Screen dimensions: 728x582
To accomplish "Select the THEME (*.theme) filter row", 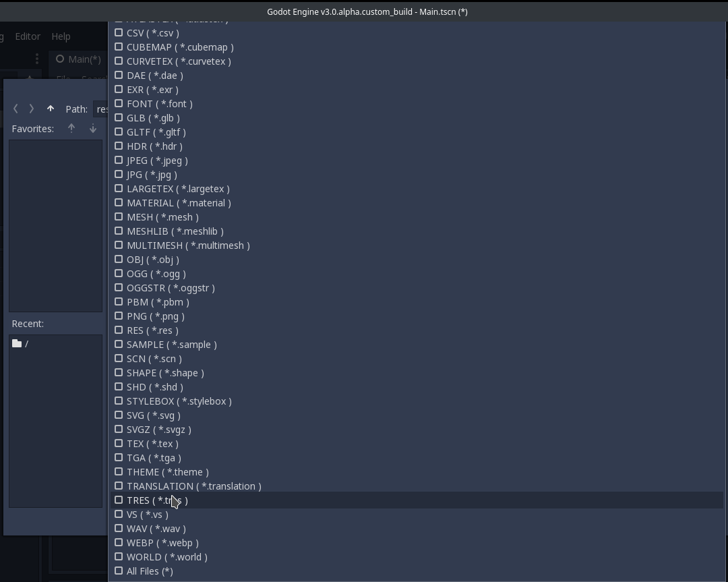I will tap(167, 471).
